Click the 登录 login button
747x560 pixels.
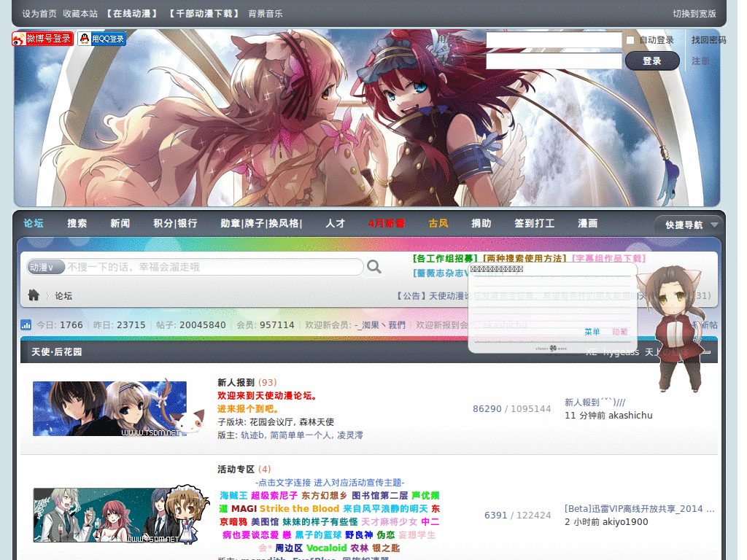click(x=652, y=61)
